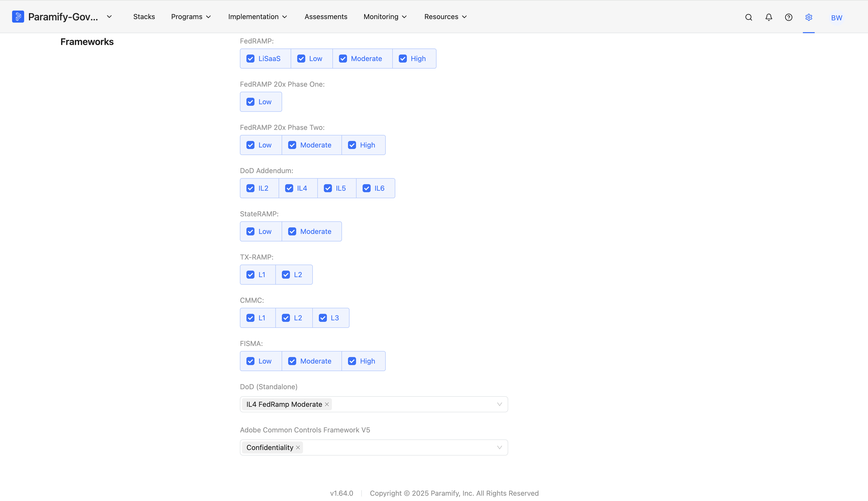868x501 pixels.
Task: Click the 'DoD Addendum:' label
Action: (267, 171)
